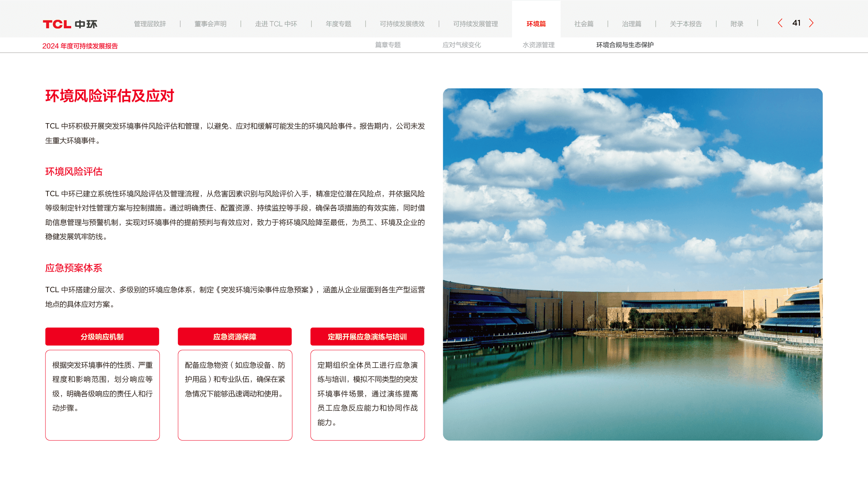Switch to the 治理篇 tab
This screenshot has height=488, width=868.
631,24
